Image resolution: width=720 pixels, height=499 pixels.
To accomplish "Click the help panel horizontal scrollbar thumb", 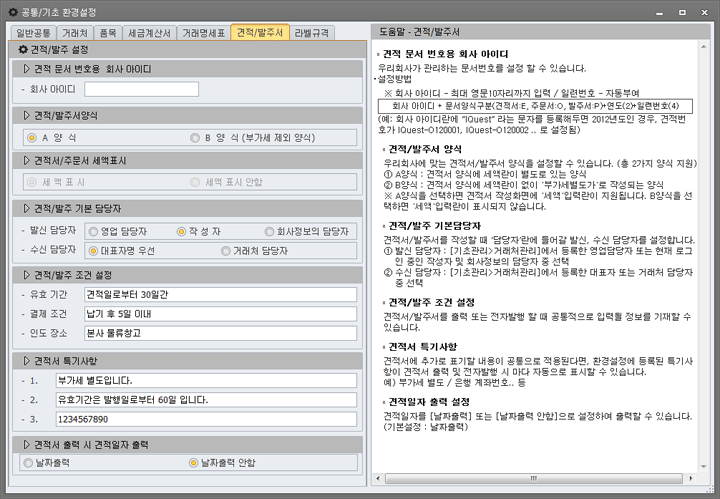I will pyautogui.click(x=534, y=478).
